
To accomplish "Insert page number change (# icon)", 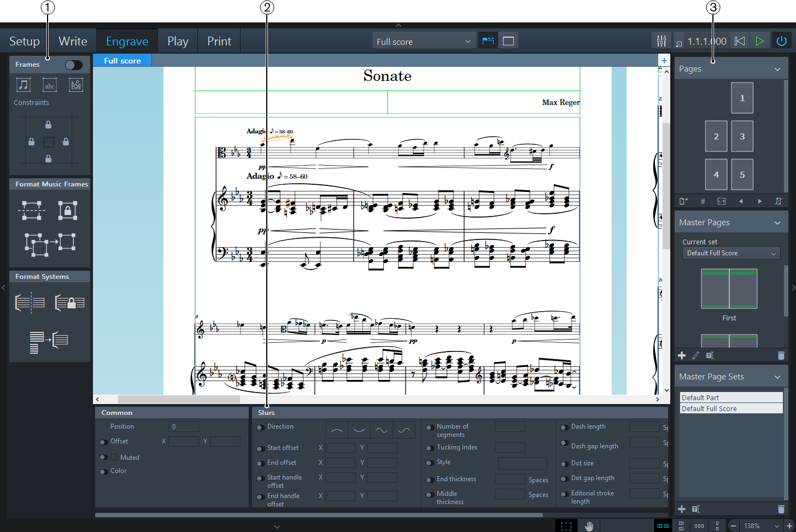I will (703, 201).
